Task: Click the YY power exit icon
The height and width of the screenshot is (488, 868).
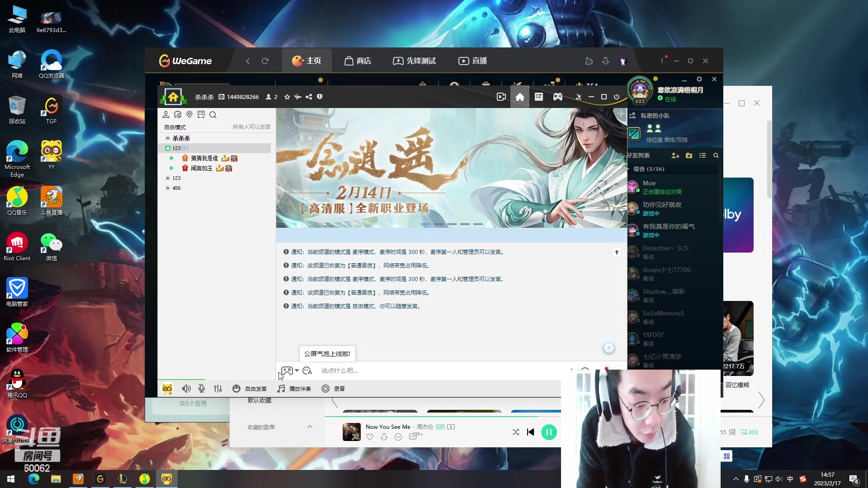Action: 617,97
